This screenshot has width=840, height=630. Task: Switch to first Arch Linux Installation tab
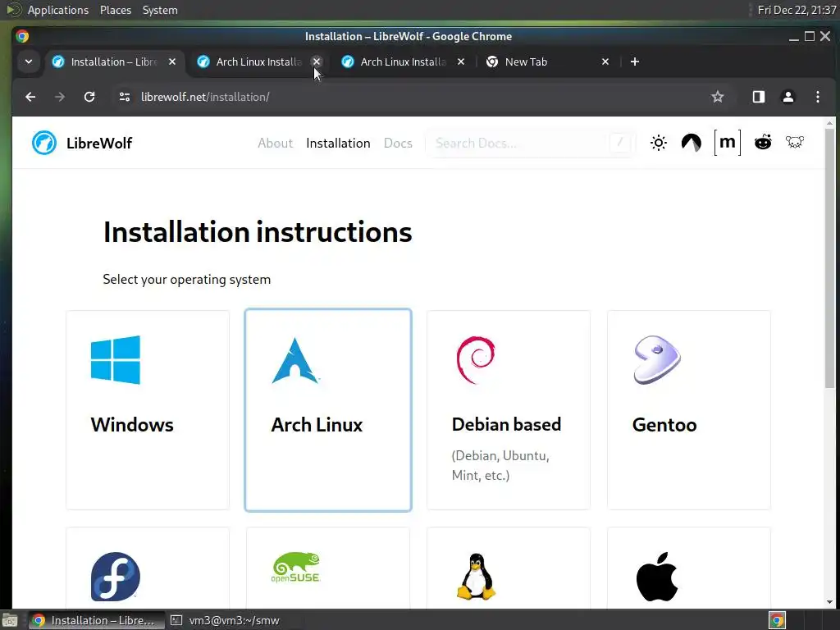point(257,62)
